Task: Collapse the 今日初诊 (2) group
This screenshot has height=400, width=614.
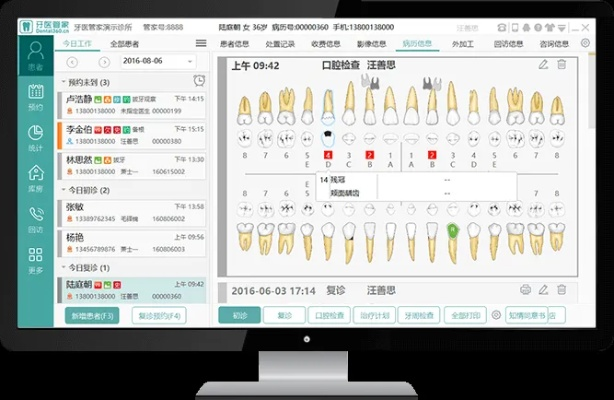Action: click(x=65, y=189)
